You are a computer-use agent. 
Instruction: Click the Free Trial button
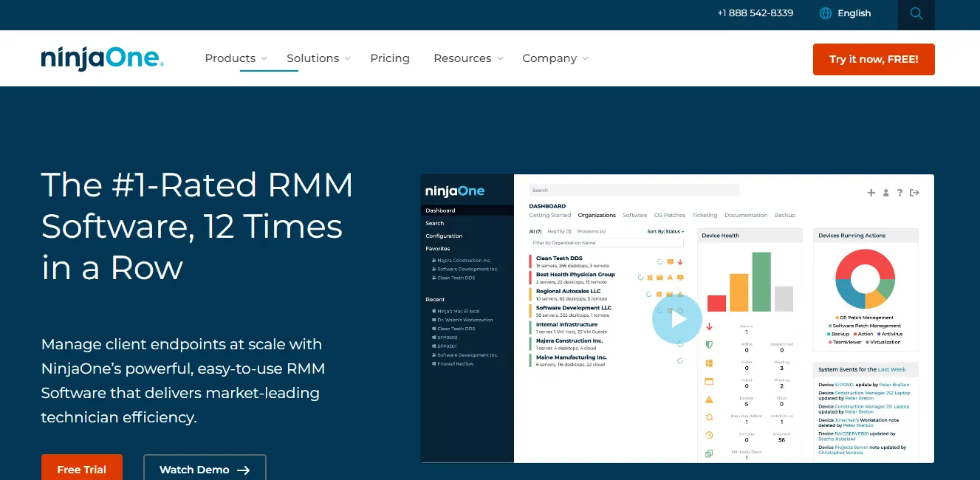pos(82,467)
